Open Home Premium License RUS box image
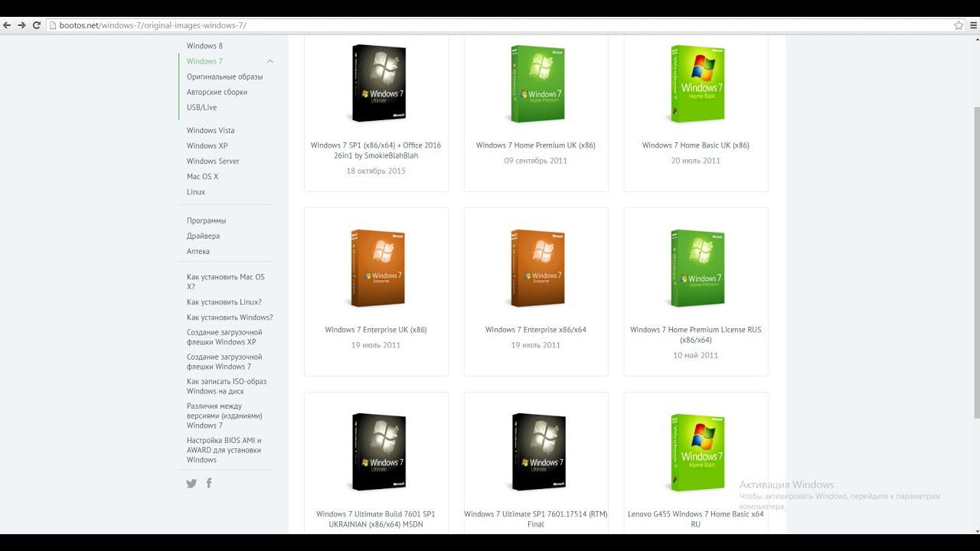The image size is (980, 551). (696, 268)
